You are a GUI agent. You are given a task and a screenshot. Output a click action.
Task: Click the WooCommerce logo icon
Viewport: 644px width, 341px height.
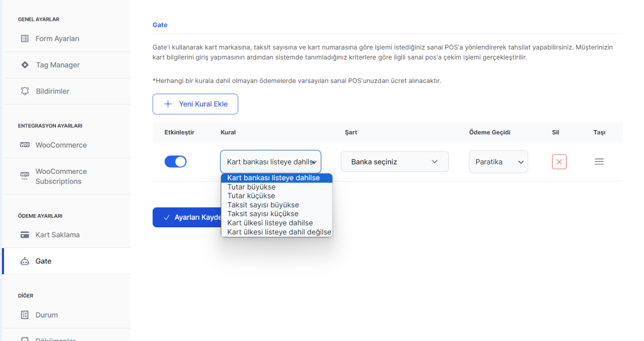point(25,145)
